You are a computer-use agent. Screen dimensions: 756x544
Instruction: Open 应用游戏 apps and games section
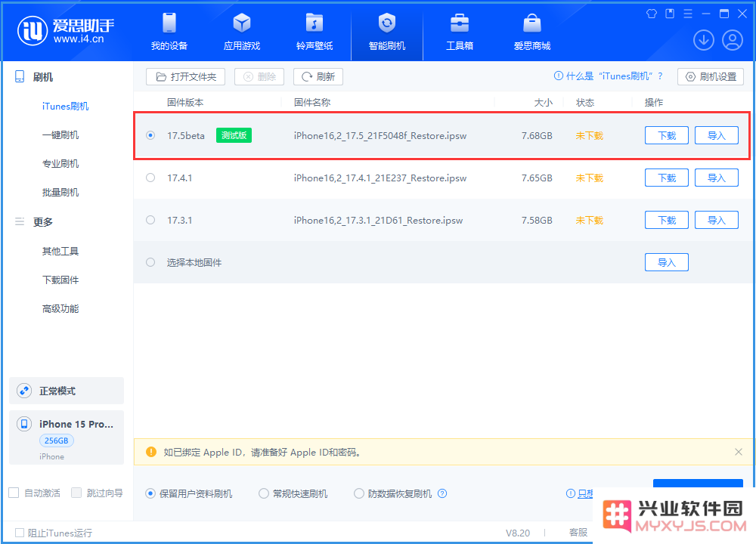click(242, 32)
